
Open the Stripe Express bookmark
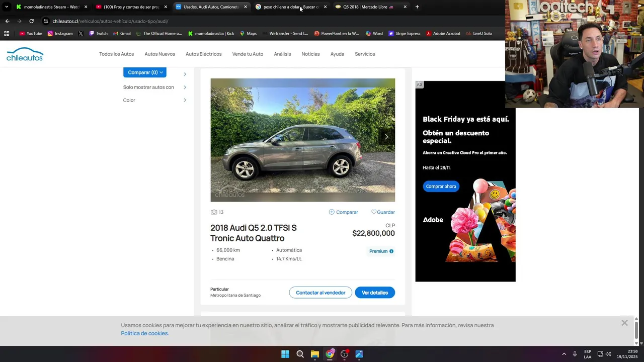pyautogui.click(x=404, y=34)
